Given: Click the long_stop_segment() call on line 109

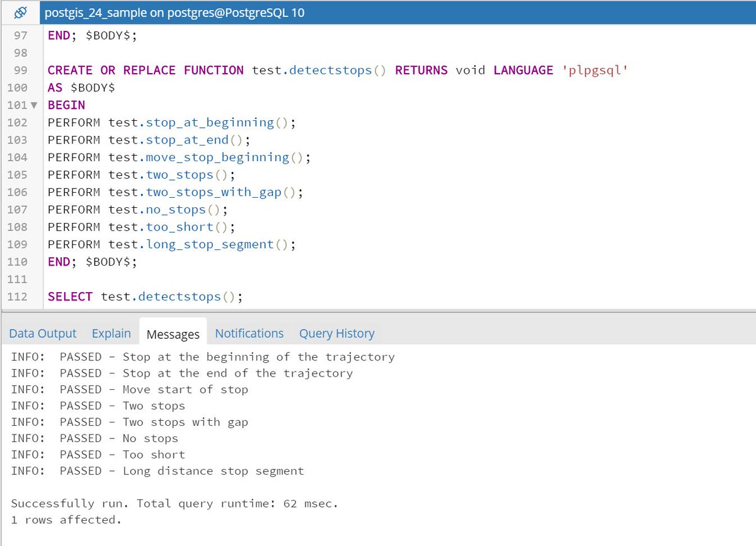Looking at the screenshot, I should (x=217, y=244).
